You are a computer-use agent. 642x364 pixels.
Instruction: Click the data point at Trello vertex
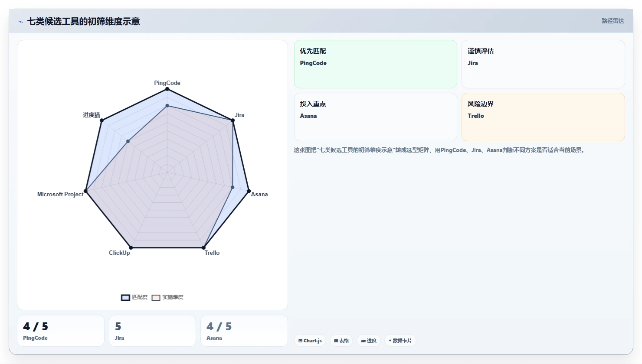[203, 248]
